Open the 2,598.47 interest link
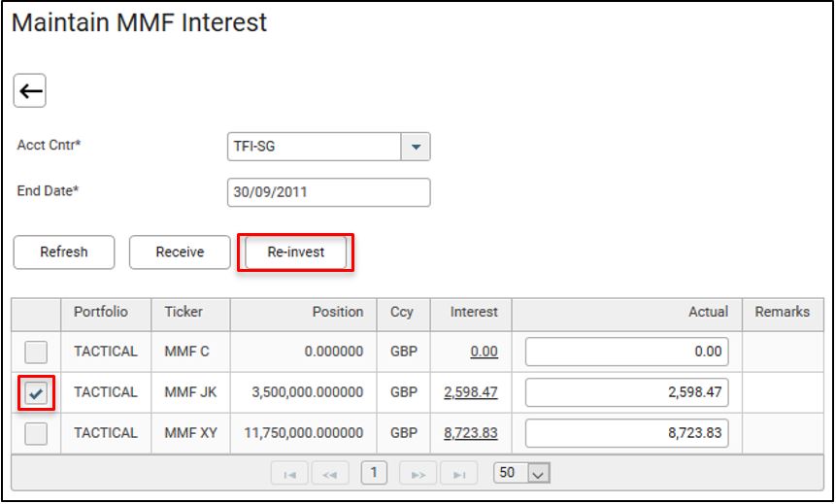This screenshot has width=836, height=504. [x=471, y=392]
